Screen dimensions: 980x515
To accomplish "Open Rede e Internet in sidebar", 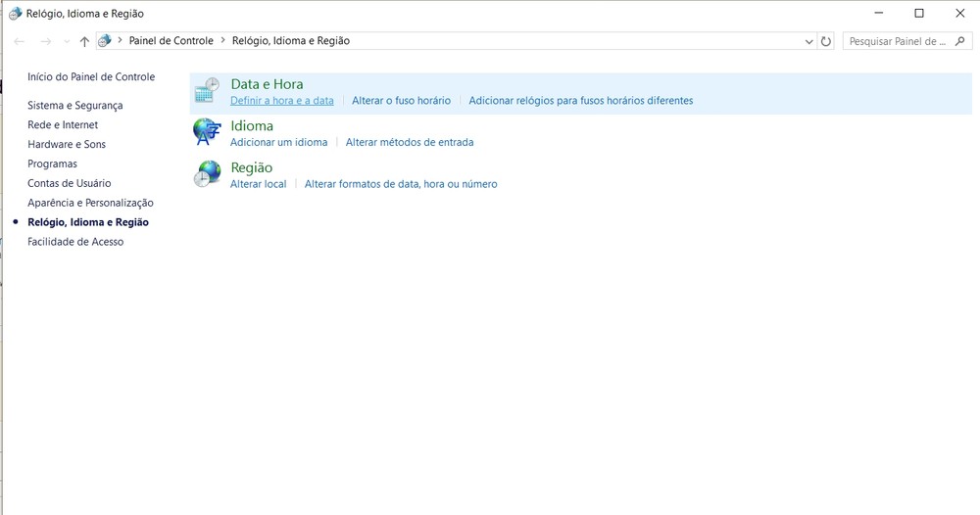I will [63, 125].
